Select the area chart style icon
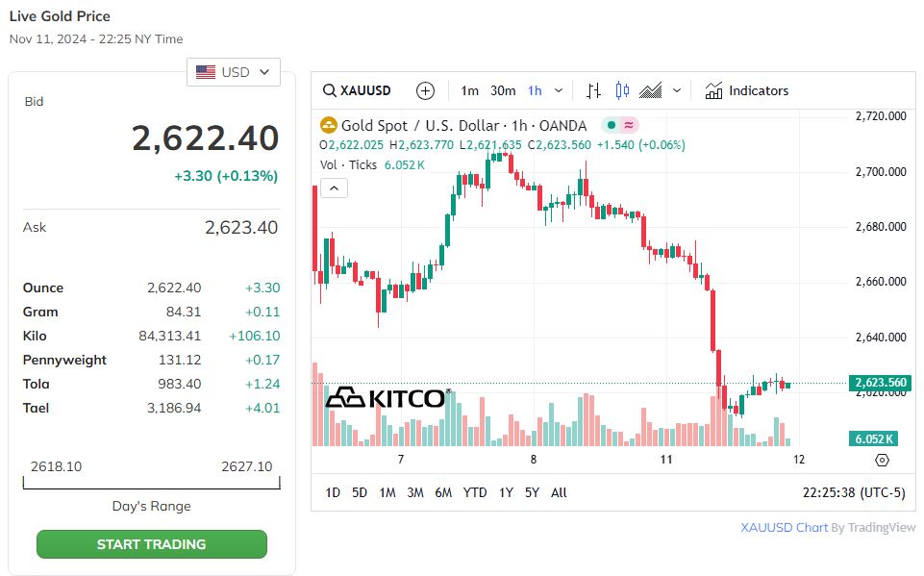924x576 pixels. click(651, 90)
